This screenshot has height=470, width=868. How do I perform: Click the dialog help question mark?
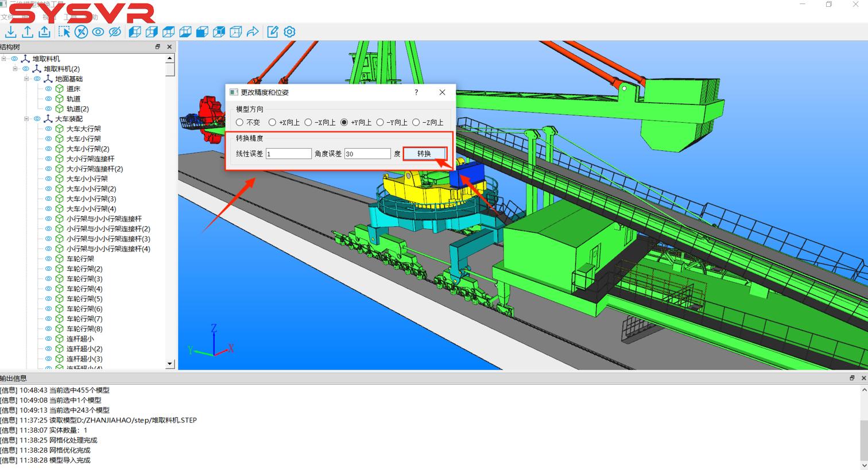[x=416, y=92]
